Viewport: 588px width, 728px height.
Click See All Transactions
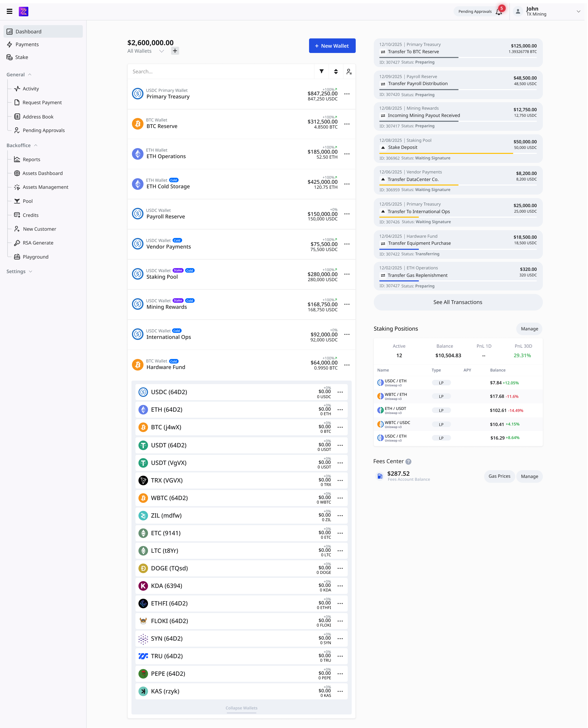click(458, 302)
